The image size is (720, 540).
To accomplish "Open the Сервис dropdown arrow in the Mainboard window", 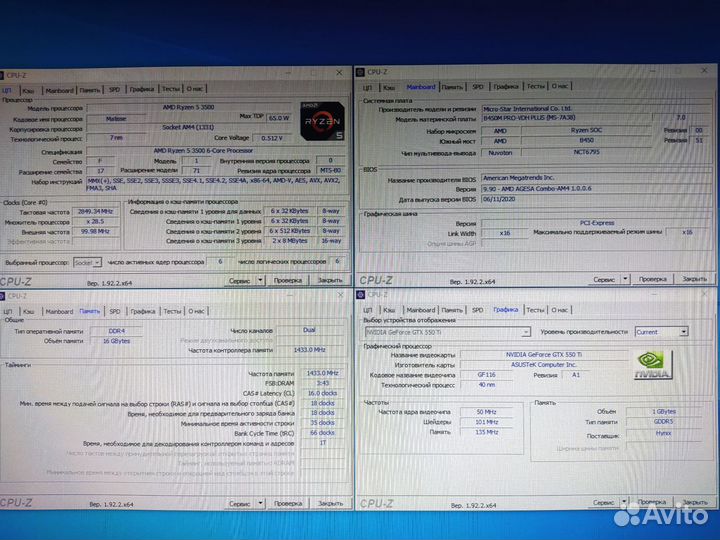I will click(625, 278).
